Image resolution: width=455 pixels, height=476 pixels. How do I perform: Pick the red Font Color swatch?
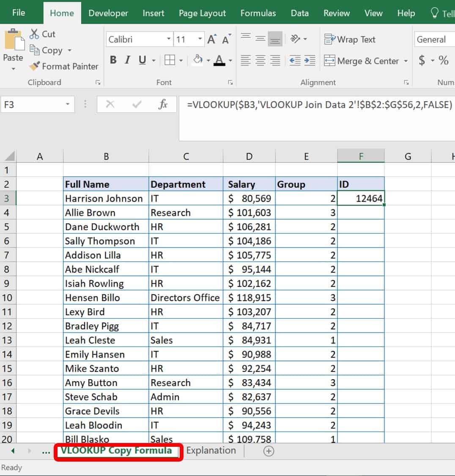tap(219, 63)
